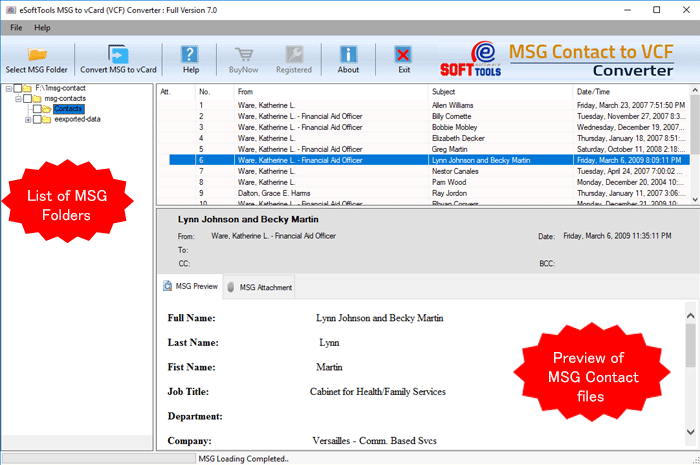Click the preview pane scrollbar thumb
The height and width of the screenshot is (465, 700).
click(690, 345)
